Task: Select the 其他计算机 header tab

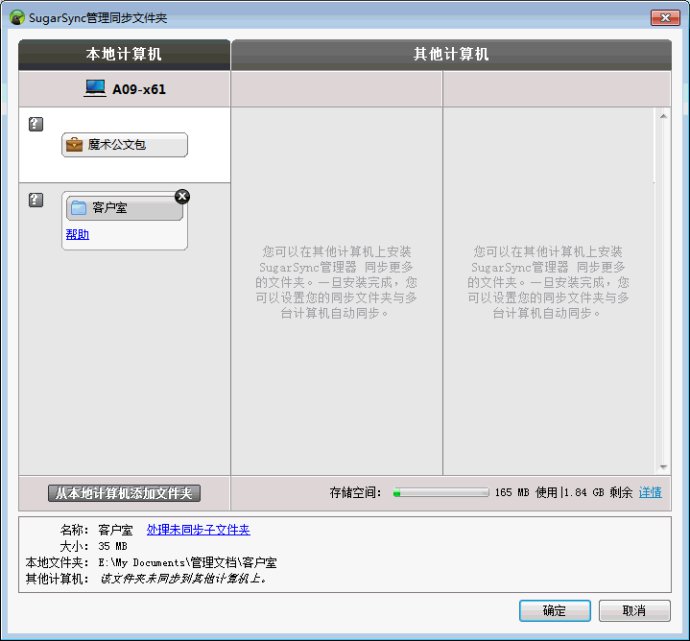Action: point(451,55)
